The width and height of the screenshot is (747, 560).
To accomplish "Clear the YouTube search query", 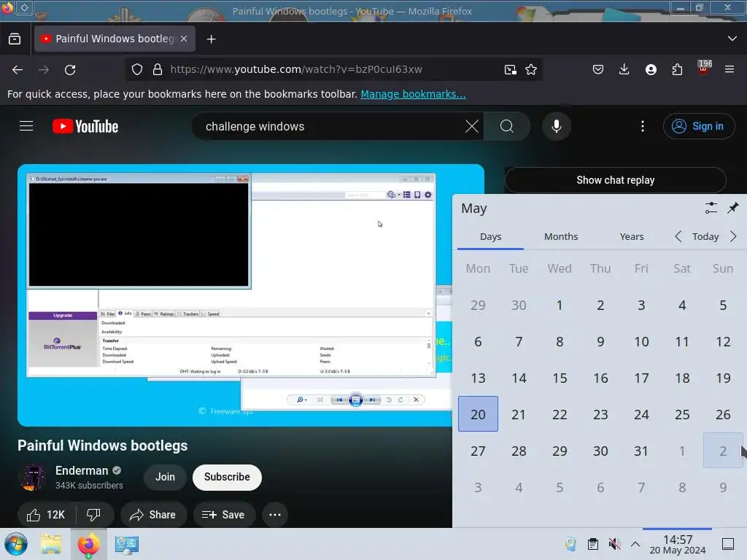I will coord(472,126).
